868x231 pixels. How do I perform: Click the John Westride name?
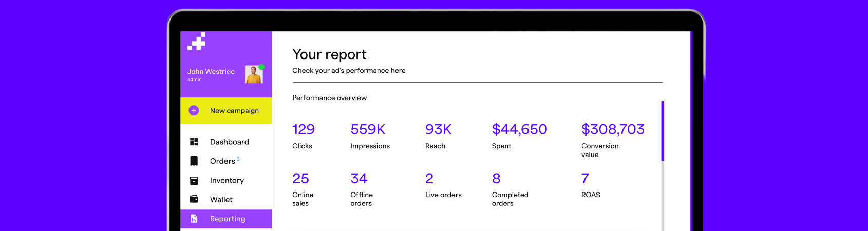211,71
